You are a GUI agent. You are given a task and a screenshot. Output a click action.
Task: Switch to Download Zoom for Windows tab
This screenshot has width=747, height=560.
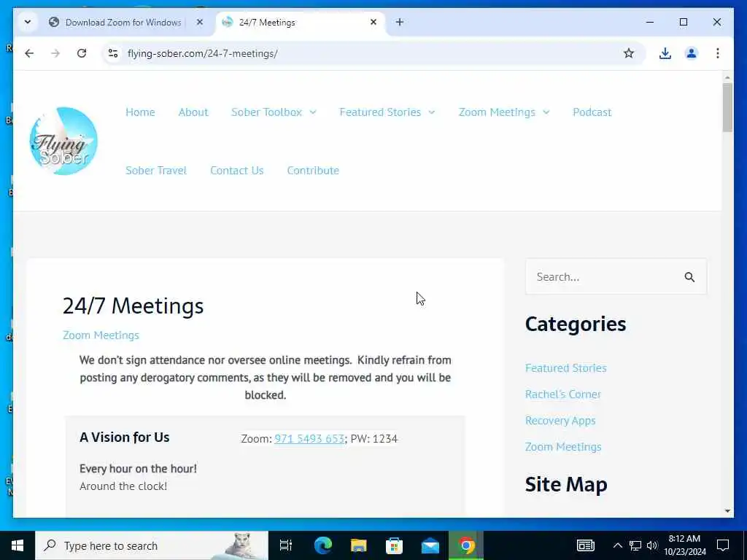pyautogui.click(x=123, y=23)
